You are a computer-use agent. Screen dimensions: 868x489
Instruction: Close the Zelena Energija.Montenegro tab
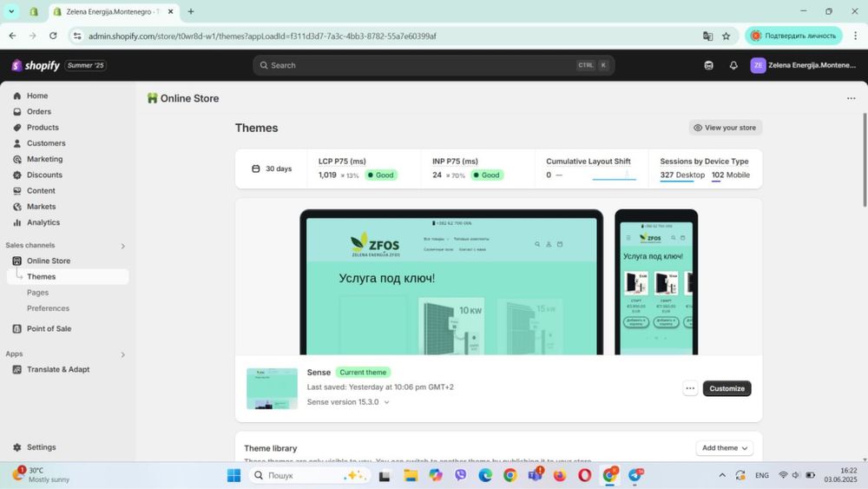coord(170,11)
